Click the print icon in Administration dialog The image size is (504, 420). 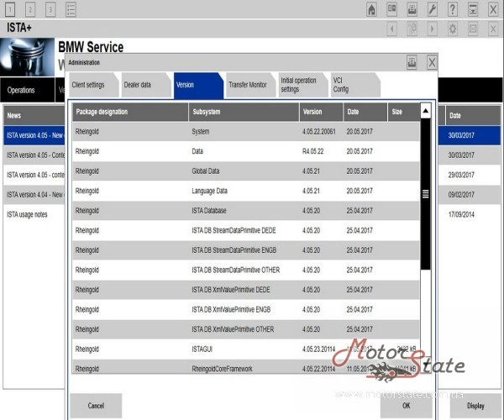point(412,62)
